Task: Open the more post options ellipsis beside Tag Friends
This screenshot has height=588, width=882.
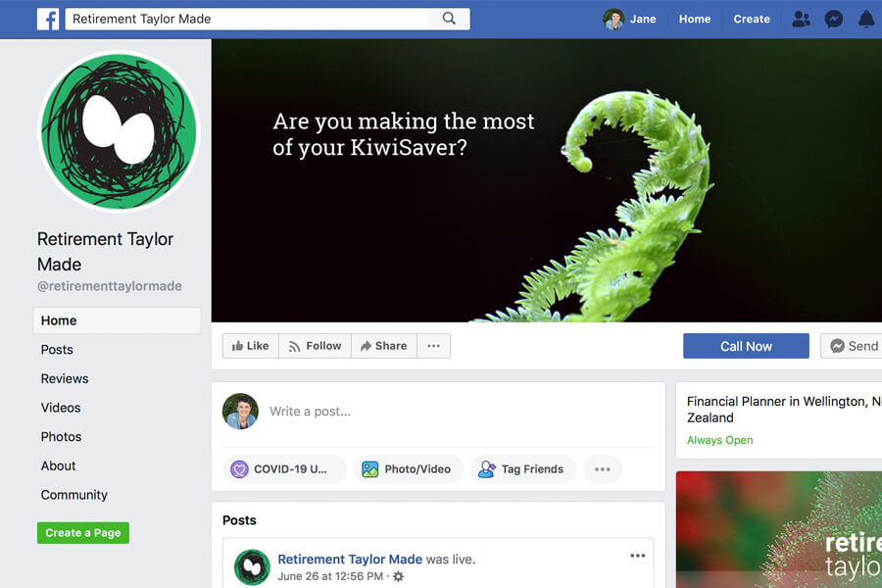Action: [602, 469]
